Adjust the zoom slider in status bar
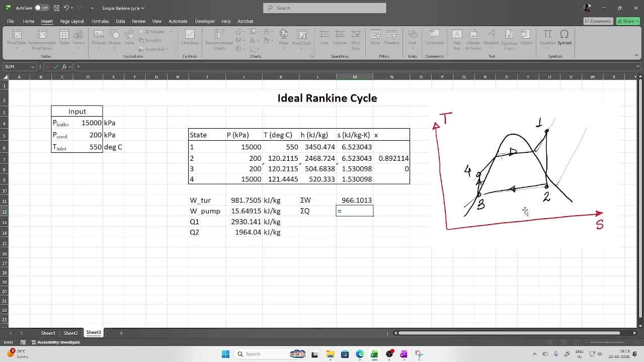Image resolution: width=644 pixels, height=362 pixels. pyautogui.click(x=607, y=342)
